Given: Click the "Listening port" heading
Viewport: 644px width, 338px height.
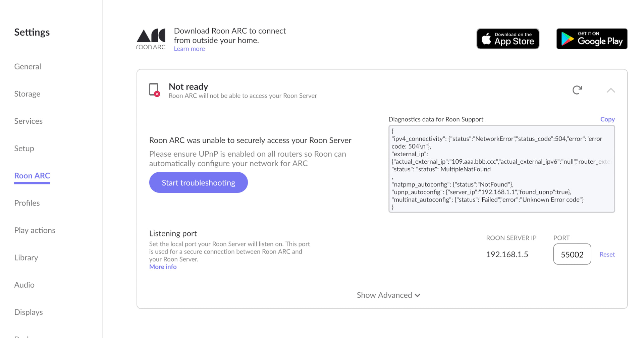Looking at the screenshot, I should [173, 233].
